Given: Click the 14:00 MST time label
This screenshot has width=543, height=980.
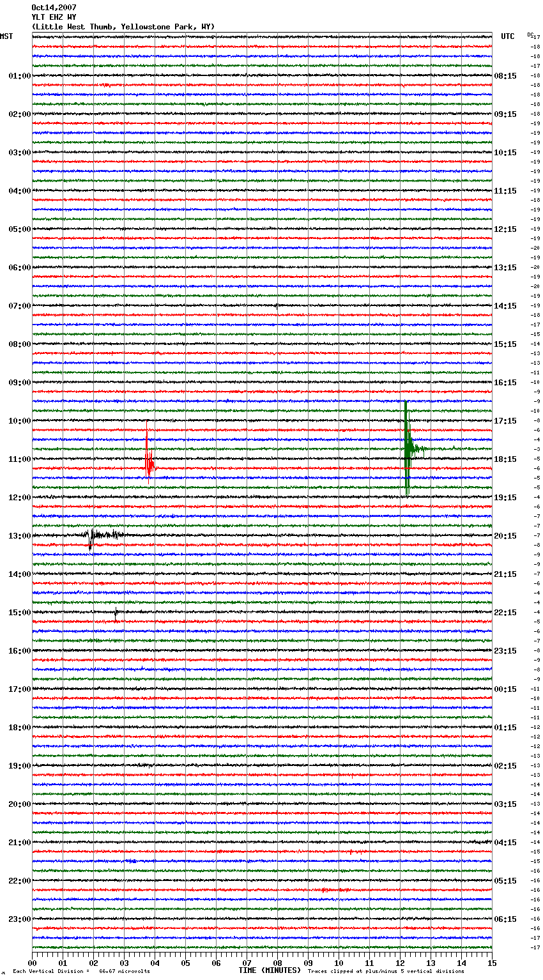Looking at the screenshot, I should (x=20, y=574).
